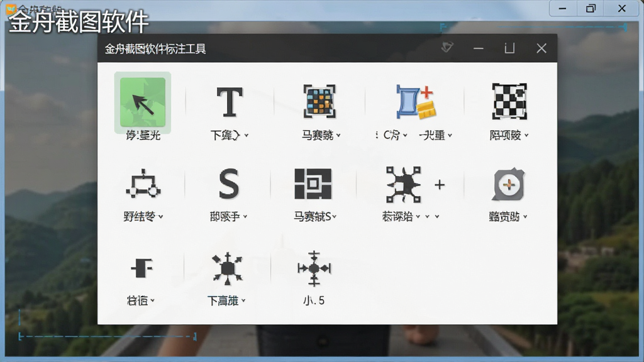Select the gray sticker icon with plus
Viewport: 644px width, 362px height.
(x=508, y=184)
